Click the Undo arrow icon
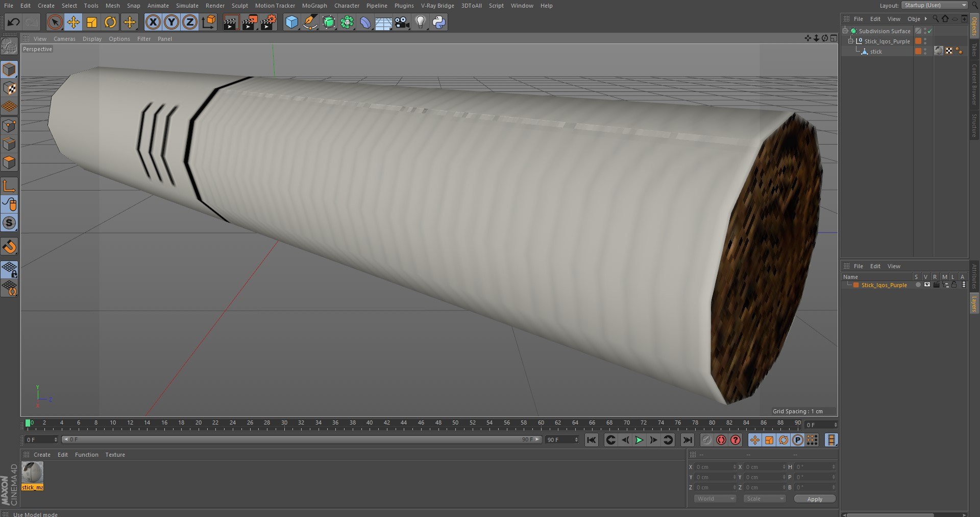 click(14, 22)
